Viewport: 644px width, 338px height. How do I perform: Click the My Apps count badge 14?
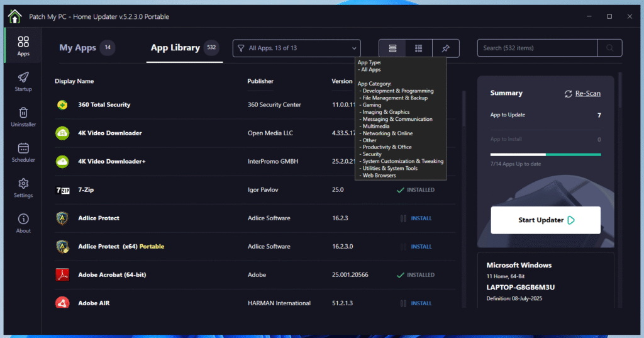(108, 48)
